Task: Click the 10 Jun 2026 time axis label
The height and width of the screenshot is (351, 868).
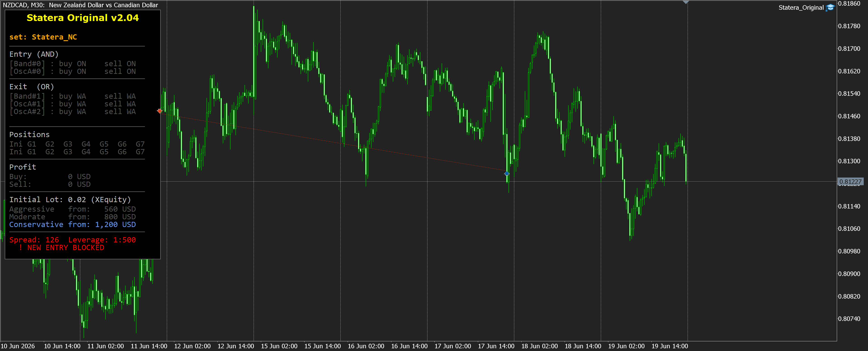Action: click(18, 346)
